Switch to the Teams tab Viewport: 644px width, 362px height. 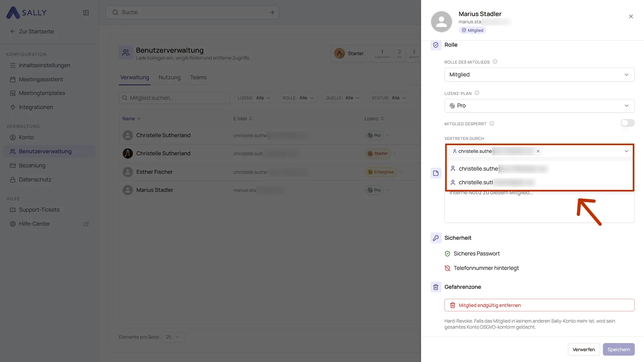pyautogui.click(x=198, y=78)
